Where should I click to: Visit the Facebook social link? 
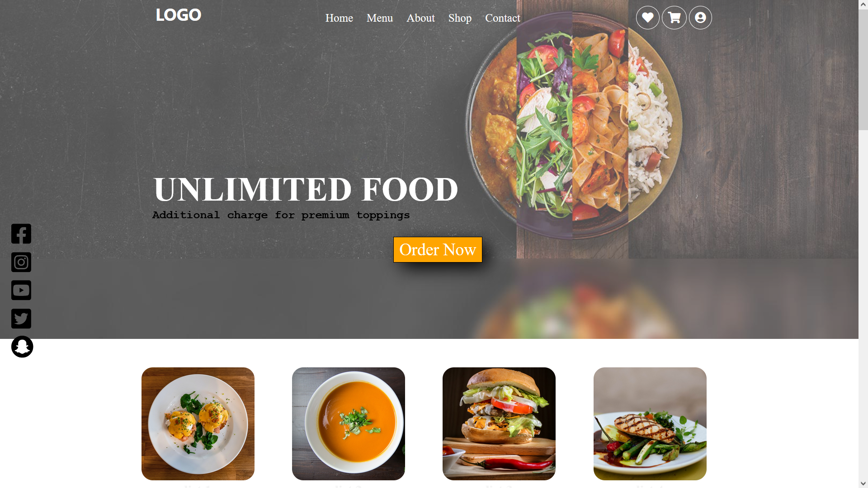[21, 234]
